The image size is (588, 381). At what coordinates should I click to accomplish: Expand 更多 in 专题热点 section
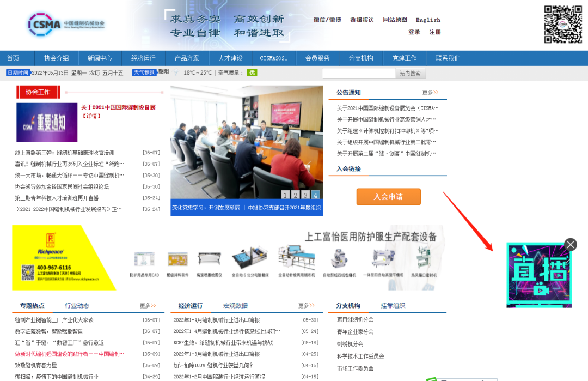(x=148, y=306)
